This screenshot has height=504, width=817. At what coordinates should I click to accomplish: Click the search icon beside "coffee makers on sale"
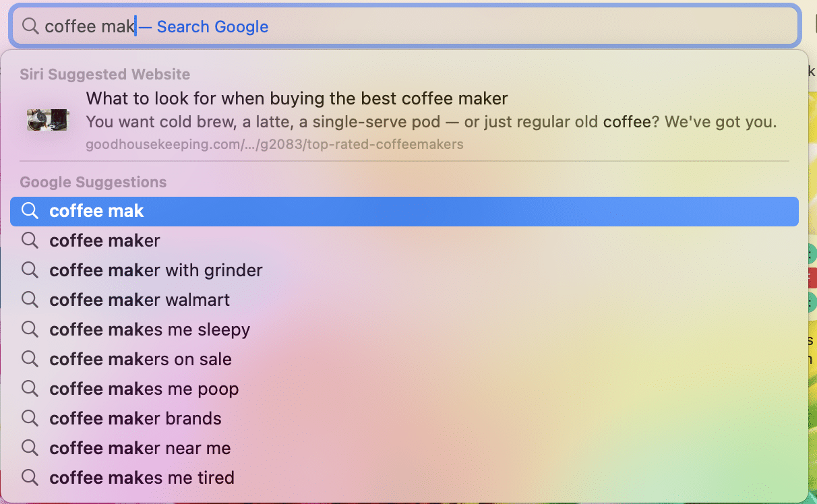click(29, 359)
